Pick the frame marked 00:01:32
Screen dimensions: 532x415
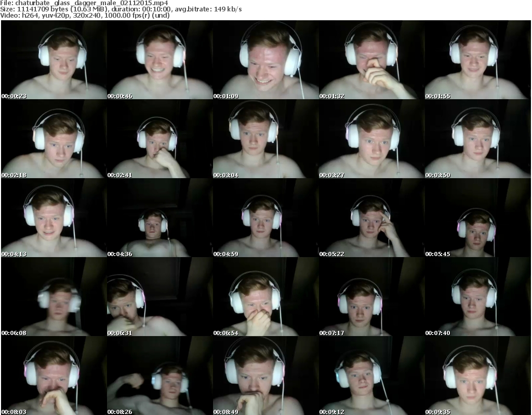point(371,60)
